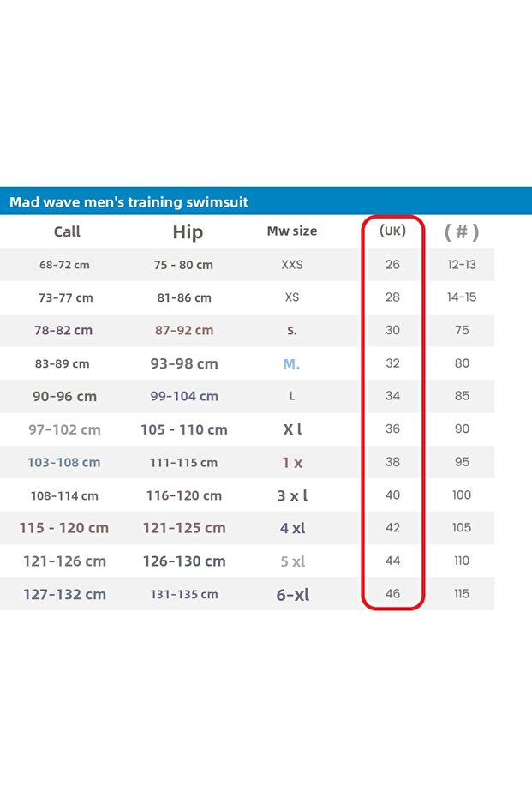
Task: Select UK size 36 cell
Action: [392, 429]
